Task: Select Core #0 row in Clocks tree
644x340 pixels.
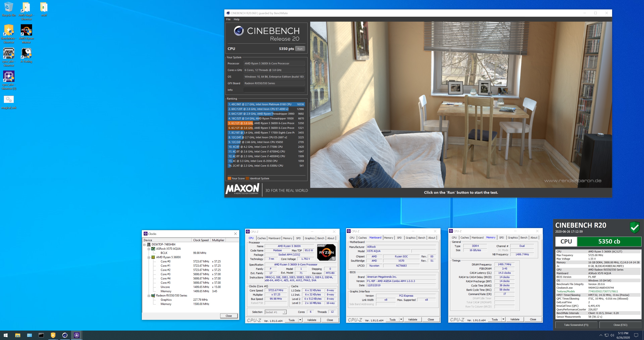Action: coord(190,261)
